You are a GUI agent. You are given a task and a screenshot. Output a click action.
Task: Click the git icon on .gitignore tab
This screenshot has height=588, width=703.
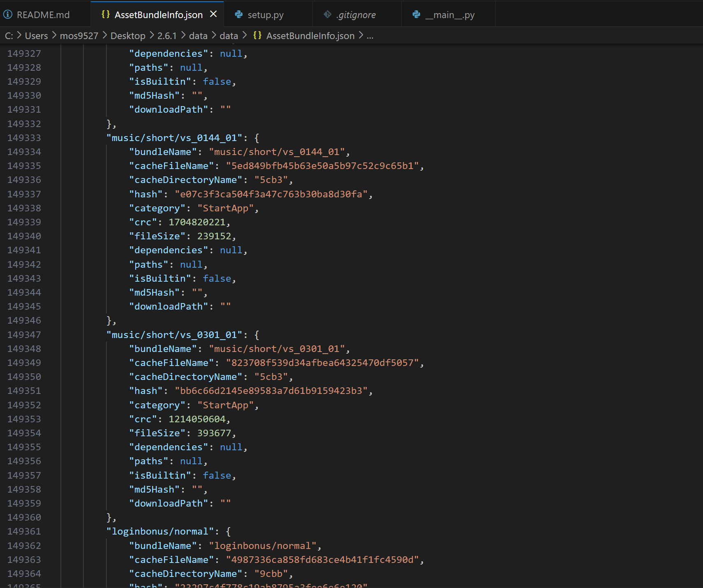pos(327,14)
